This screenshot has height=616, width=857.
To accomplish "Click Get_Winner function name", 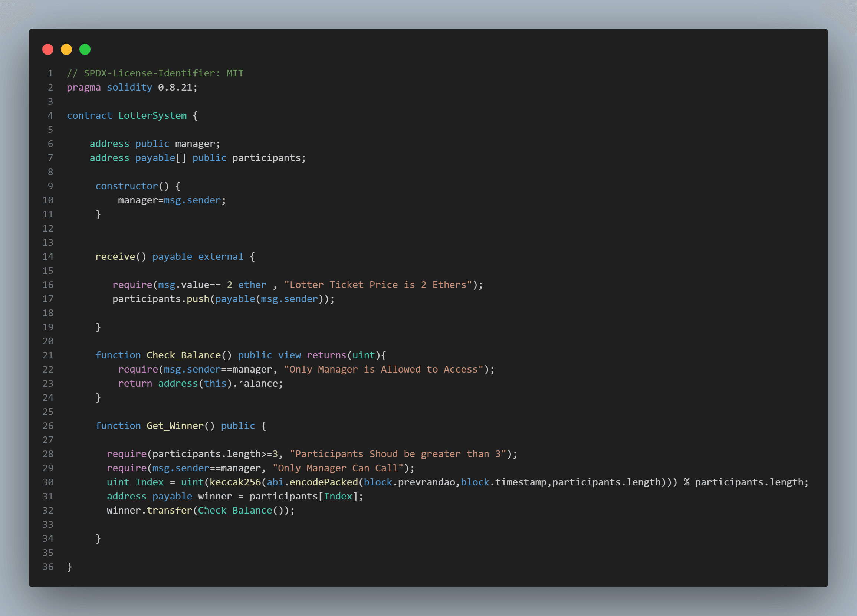I will click(x=175, y=426).
